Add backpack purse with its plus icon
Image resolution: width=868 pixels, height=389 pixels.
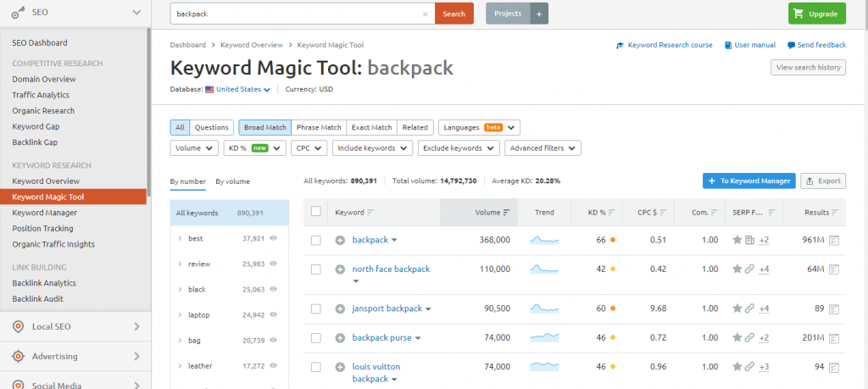tap(341, 337)
